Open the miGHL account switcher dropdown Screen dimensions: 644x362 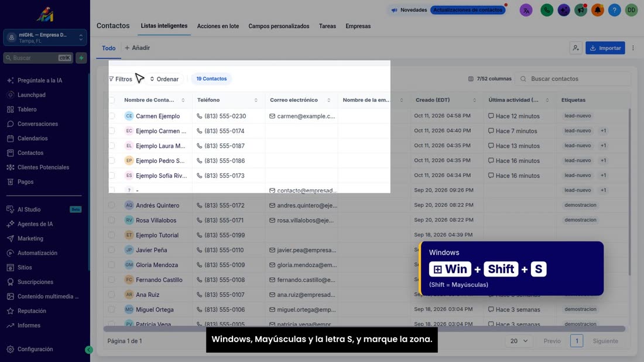pyautogui.click(x=45, y=38)
